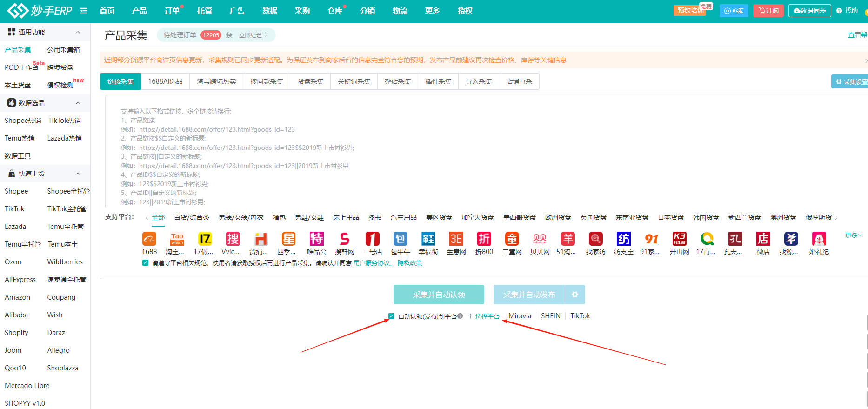This screenshot has height=409, width=868.
Task: Select the 找家纺 platform icon
Action: [x=596, y=239]
